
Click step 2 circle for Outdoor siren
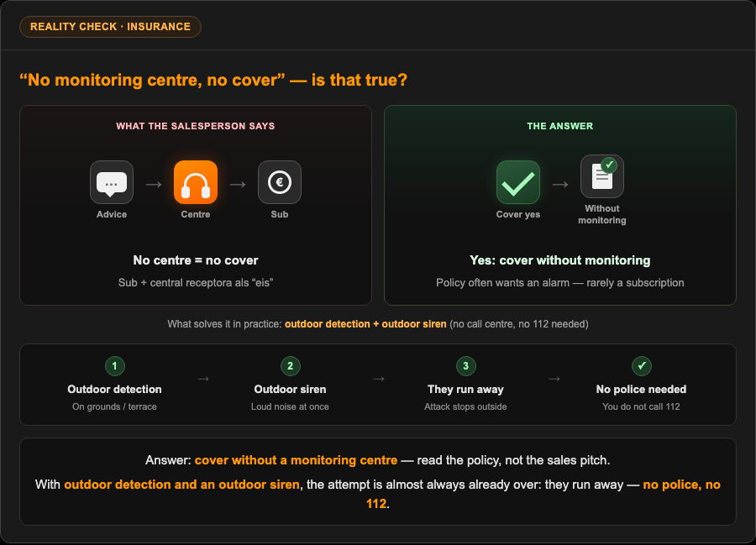pos(291,366)
